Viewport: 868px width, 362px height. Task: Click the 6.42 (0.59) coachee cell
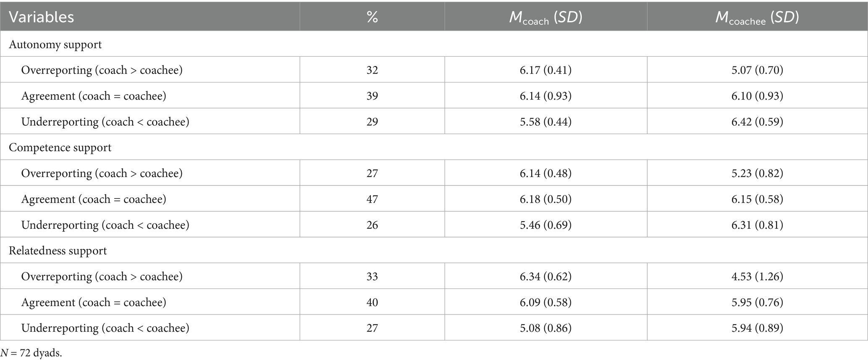pyautogui.click(x=757, y=122)
